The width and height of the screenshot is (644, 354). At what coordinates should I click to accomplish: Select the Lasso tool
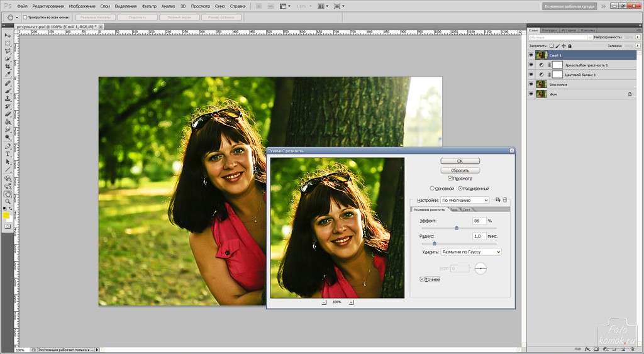[x=8, y=51]
